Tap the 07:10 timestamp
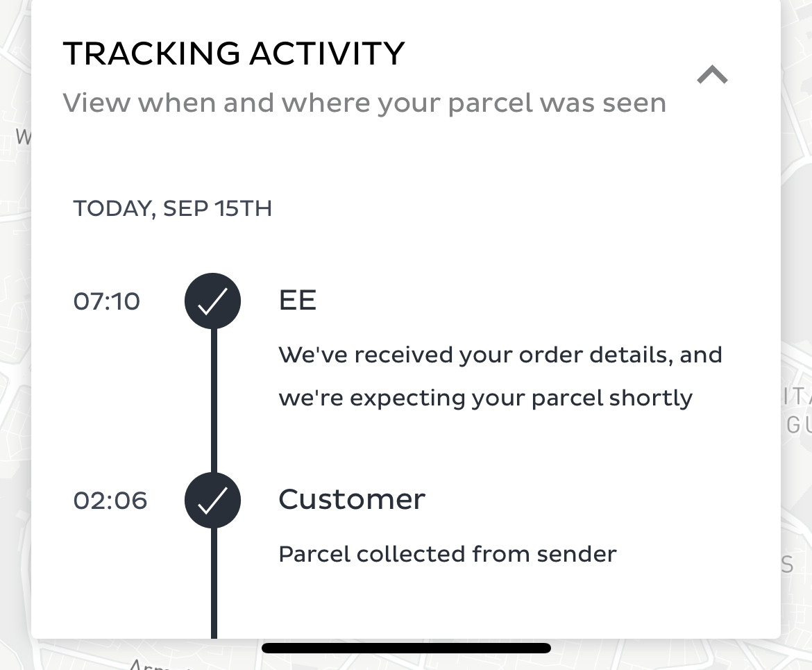The image size is (812, 670). [107, 301]
